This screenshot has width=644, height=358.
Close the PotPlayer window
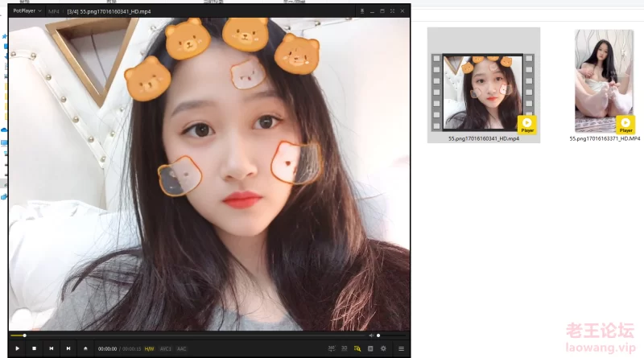402,11
